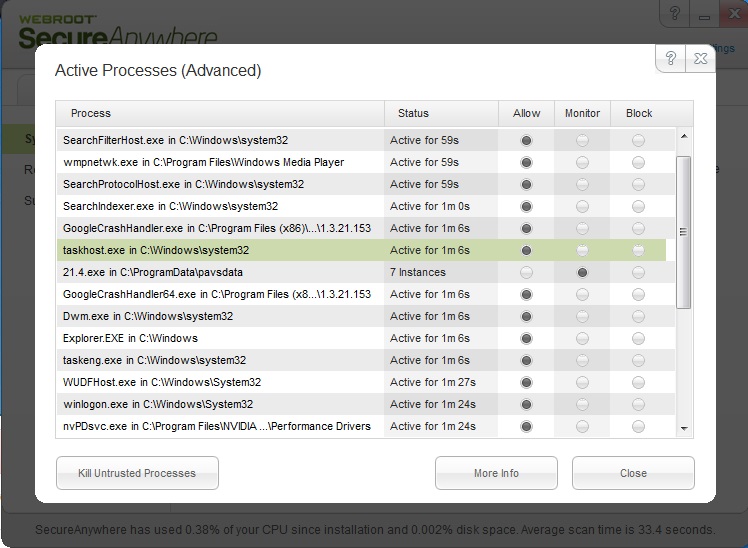Select 21.4.exe Monitor radio button
The image size is (748, 548).
pos(582,272)
